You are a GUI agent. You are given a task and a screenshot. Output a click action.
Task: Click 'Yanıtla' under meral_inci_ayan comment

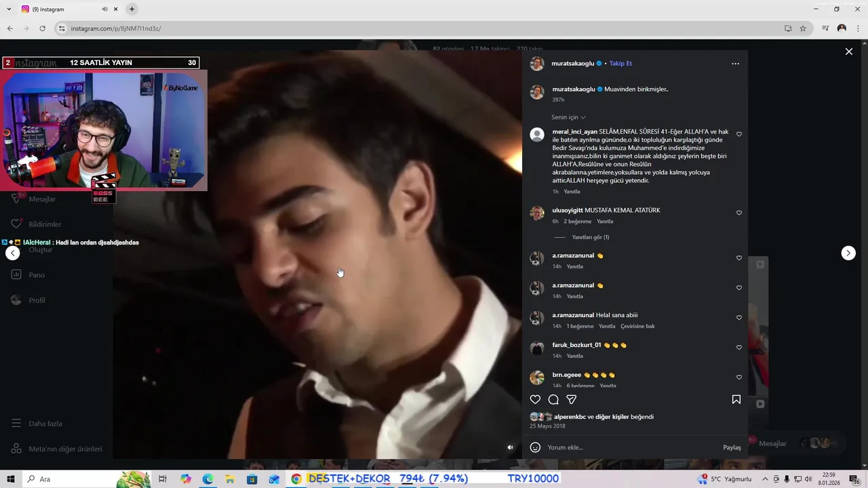coord(572,192)
